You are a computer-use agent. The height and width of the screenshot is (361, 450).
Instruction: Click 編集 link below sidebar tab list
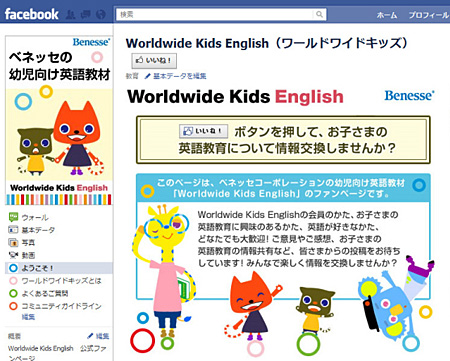coord(28,317)
